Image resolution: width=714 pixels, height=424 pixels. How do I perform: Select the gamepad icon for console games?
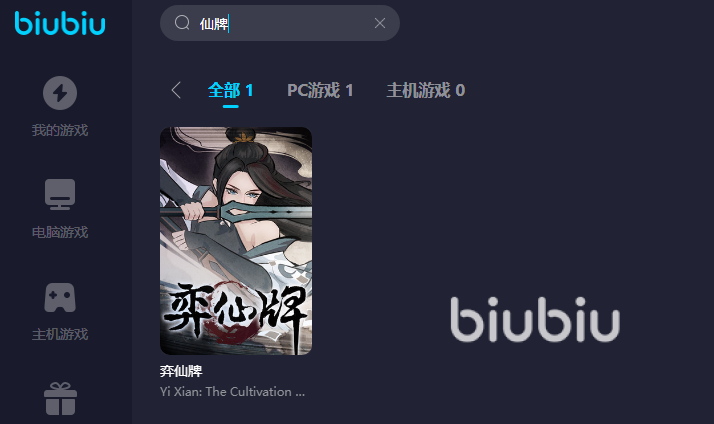tap(60, 298)
